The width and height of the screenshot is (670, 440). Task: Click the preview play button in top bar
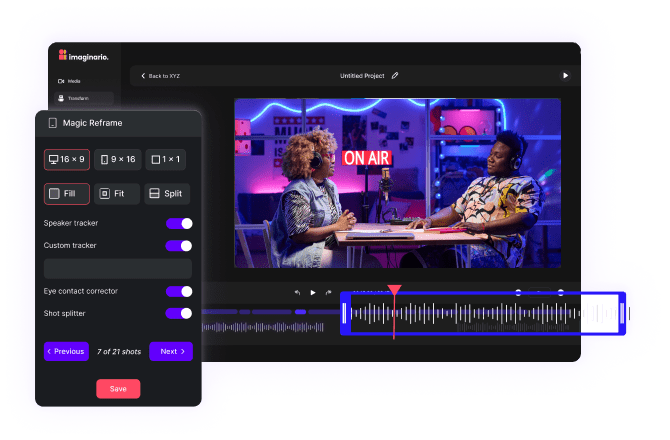(x=565, y=76)
